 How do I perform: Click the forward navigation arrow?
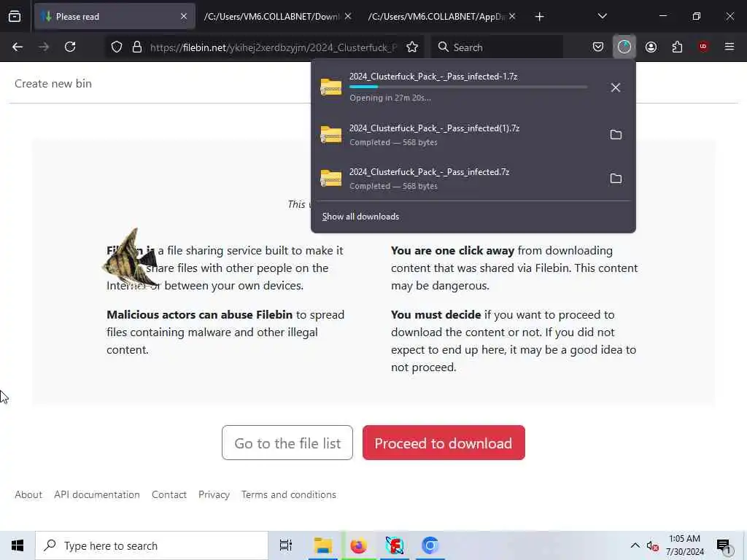(44, 47)
